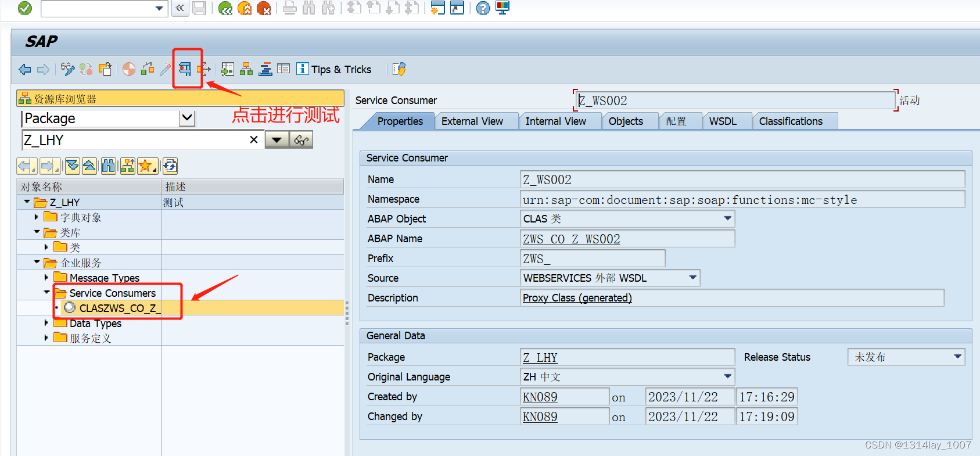Open the package history dropdown arrow button
This screenshot has width=980, height=456.
coord(277,140)
